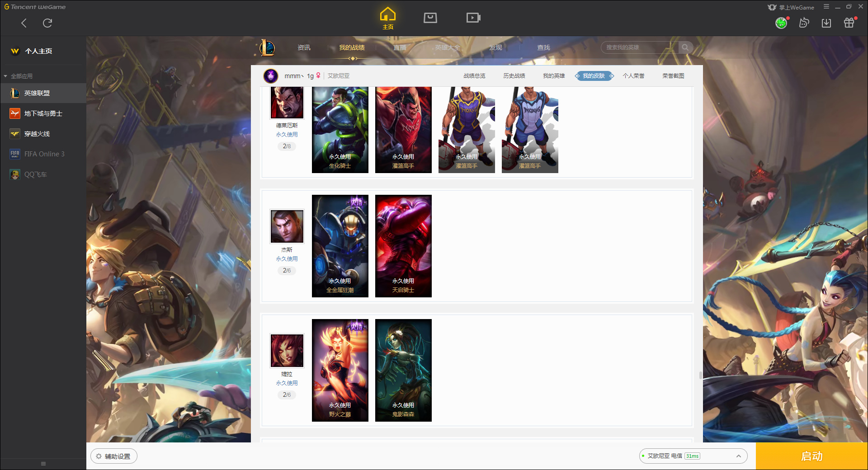Viewport: 868px width, 470px height.
Task: Open the download manager icon
Action: pyautogui.click(x=826, y=23)
